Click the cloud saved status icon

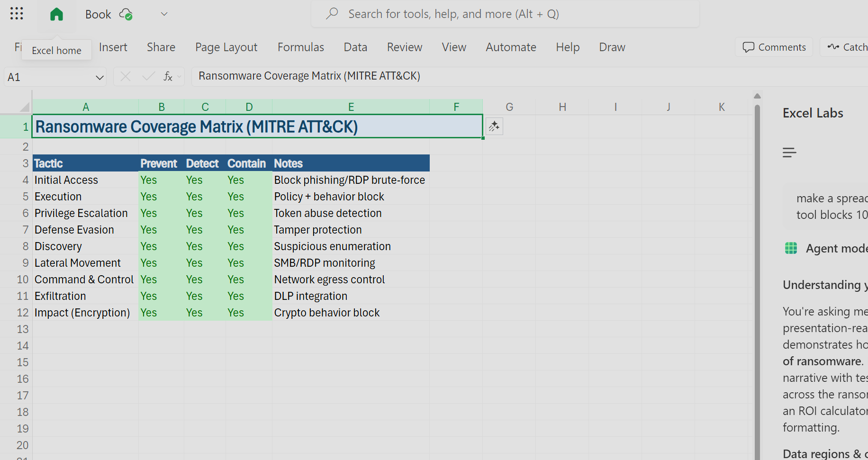126,14
